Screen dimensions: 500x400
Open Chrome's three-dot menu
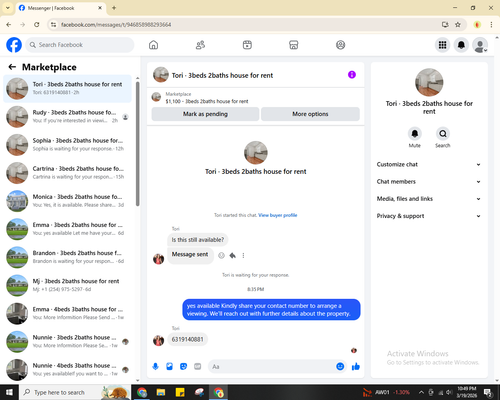coord(491,24)
